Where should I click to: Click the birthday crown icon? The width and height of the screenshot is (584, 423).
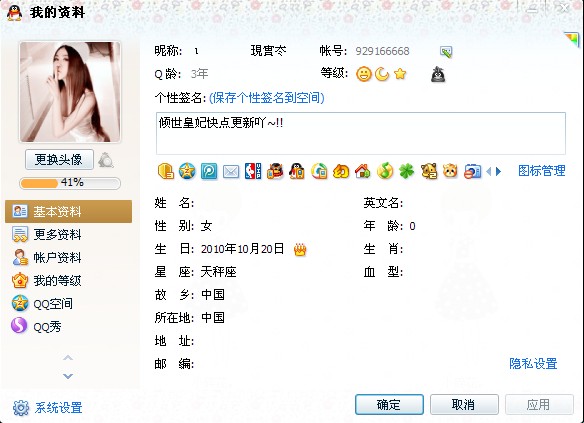point(300,249)
